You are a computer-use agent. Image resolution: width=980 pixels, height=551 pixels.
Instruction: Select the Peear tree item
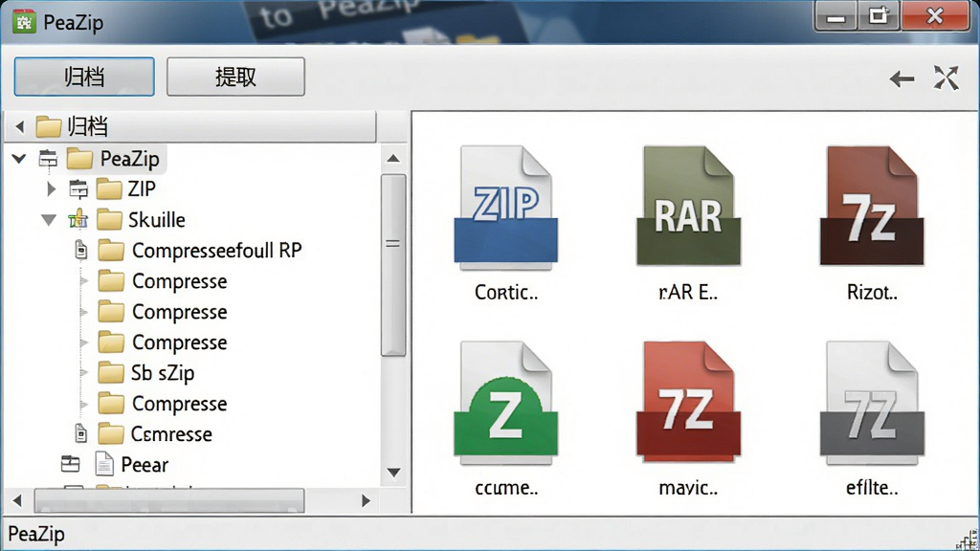[x=145, y=465]
